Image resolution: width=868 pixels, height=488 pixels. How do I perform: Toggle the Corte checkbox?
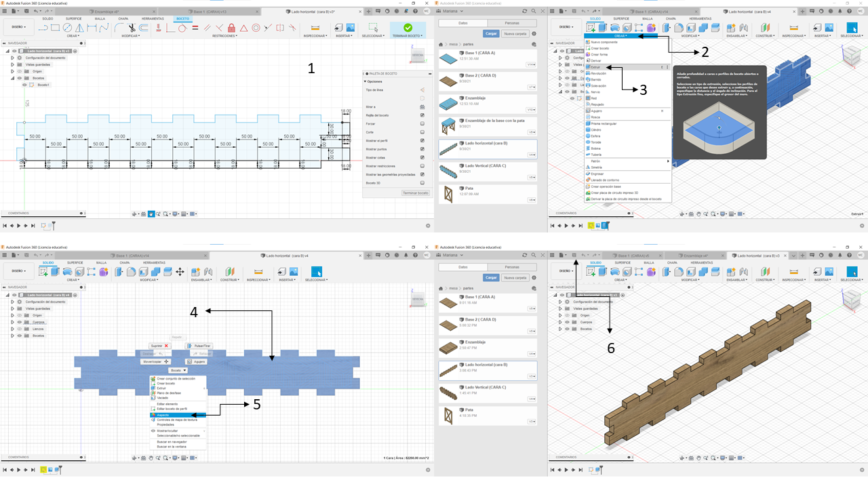tap(422, 132)
